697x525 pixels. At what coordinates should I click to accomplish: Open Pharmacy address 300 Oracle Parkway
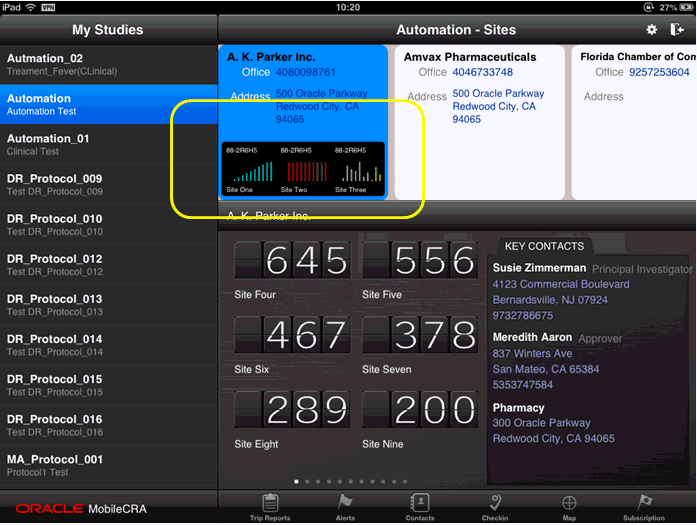click(x=553, y=431)
